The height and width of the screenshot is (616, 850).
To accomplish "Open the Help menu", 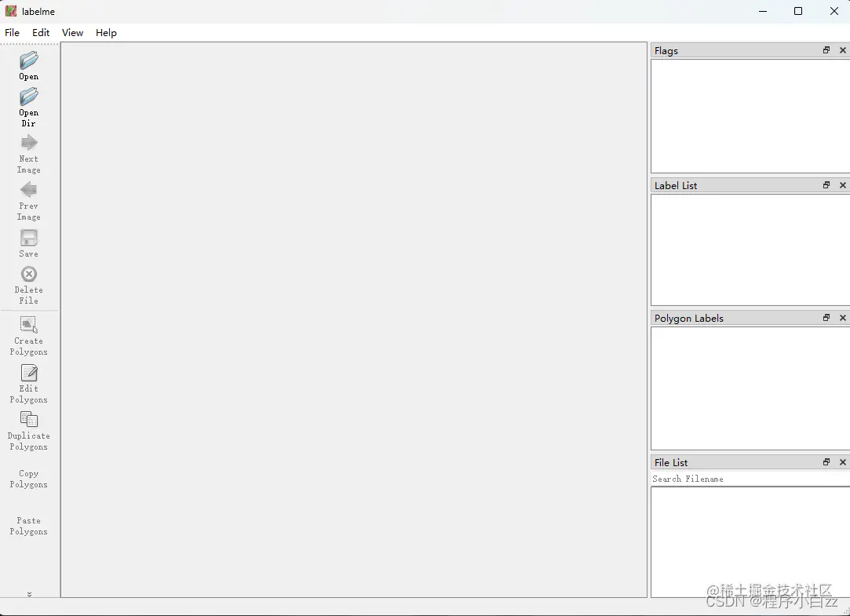I will coord(106,32).
